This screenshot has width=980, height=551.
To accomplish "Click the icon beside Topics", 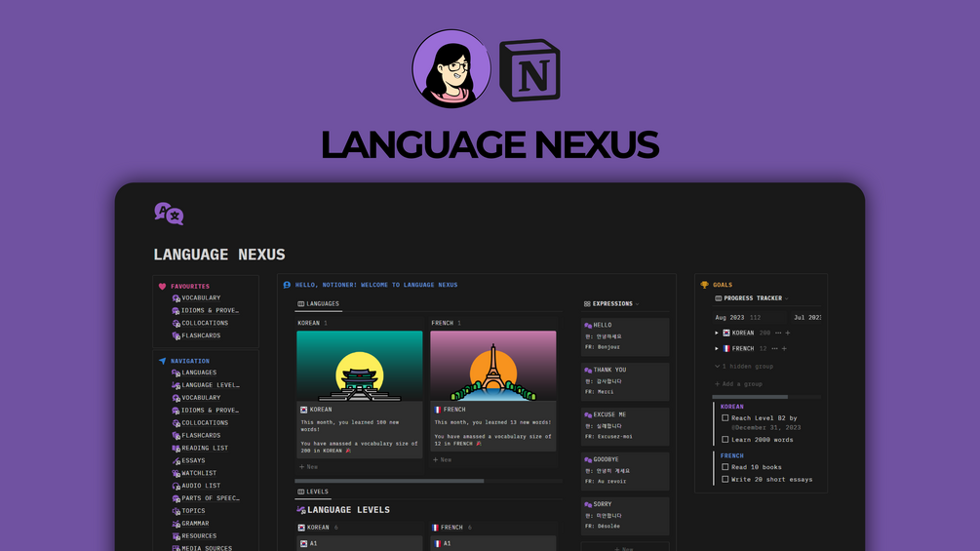I will [176, 511].
